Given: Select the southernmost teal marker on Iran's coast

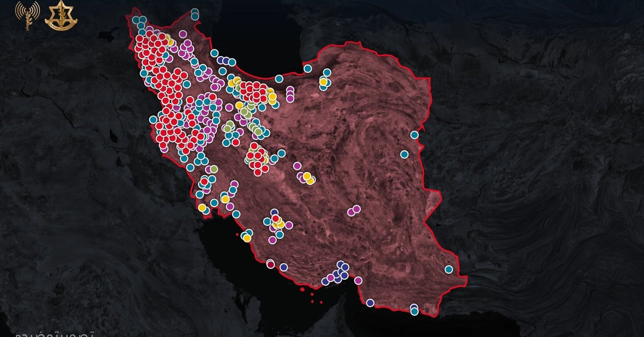Looking at the screenshot, I should tap(414, 311).
